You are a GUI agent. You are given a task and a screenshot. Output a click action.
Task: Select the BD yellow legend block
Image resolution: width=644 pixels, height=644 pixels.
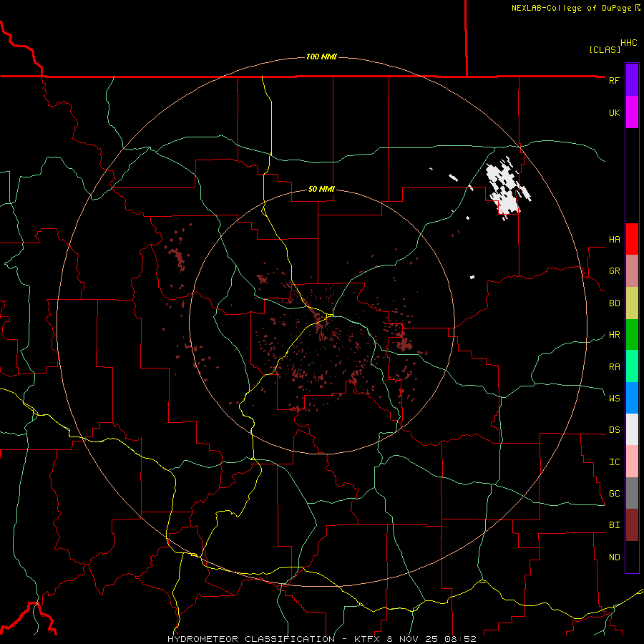point(632,303)
